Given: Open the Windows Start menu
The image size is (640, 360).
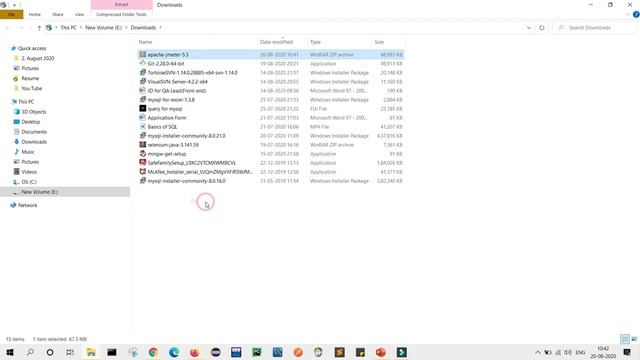Looking at the screenshot, I should click(10, 352).
